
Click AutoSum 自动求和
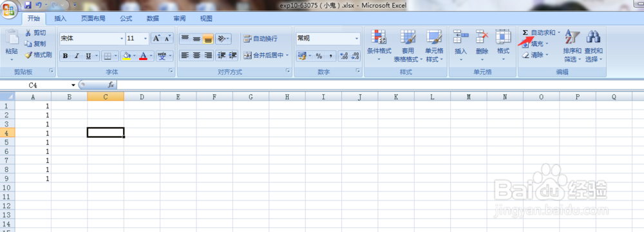(538, 32)
